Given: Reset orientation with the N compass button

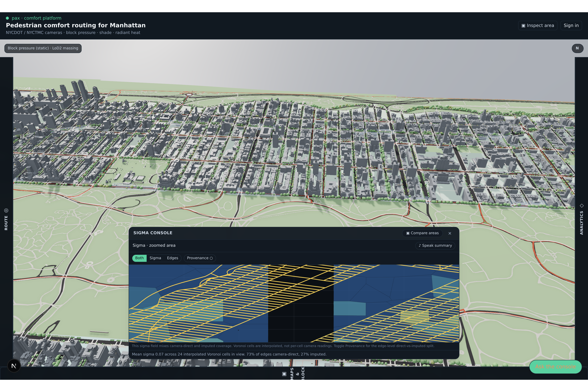Looking at the screenshot, I should [x=577, y=48].
